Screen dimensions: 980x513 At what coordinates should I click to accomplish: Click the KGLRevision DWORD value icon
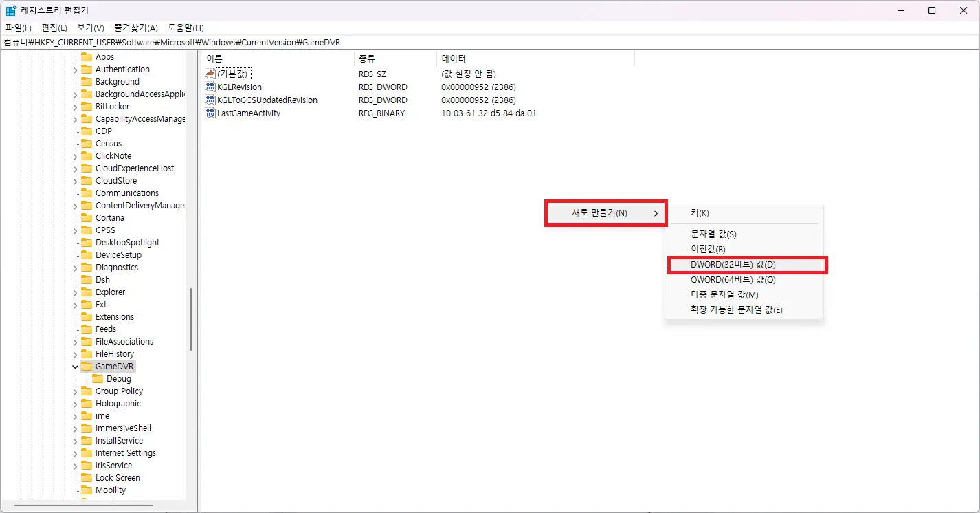tap(210, 87)
